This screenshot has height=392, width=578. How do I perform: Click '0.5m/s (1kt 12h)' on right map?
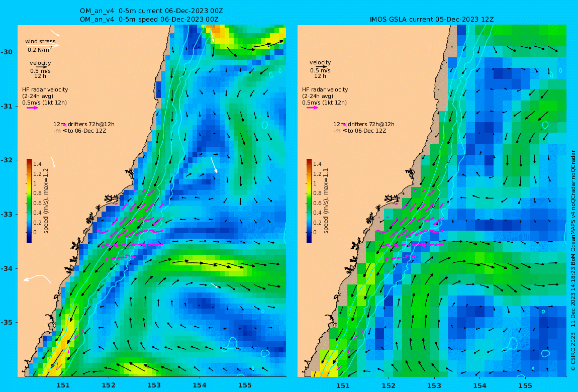[324, 103]
